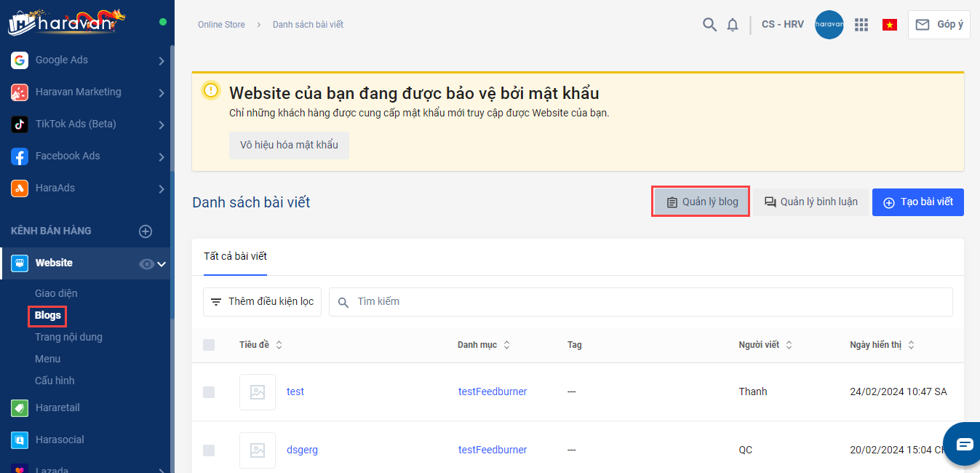Click the Haravan account avatar
The height and width of the screenshot is (473, 980).
tap(829, 25)
